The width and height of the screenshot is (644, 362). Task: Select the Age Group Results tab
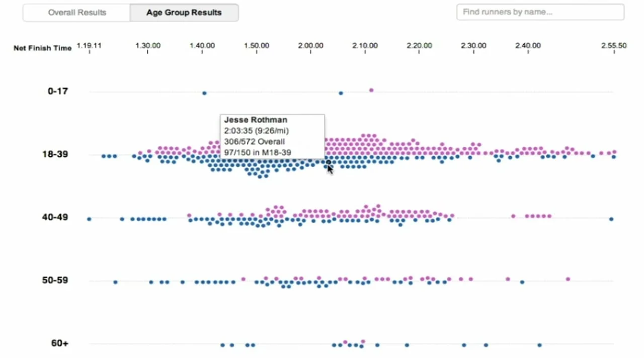[184, 13]
